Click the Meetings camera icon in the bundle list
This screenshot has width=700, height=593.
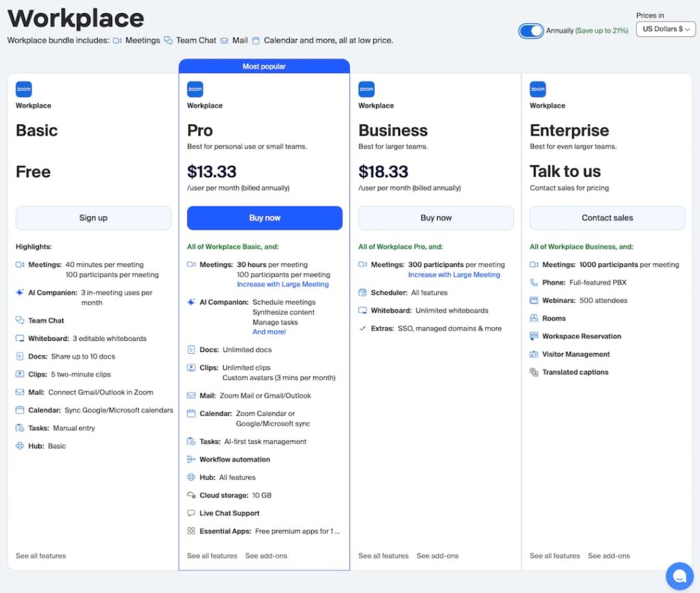(x=118, y=40)
